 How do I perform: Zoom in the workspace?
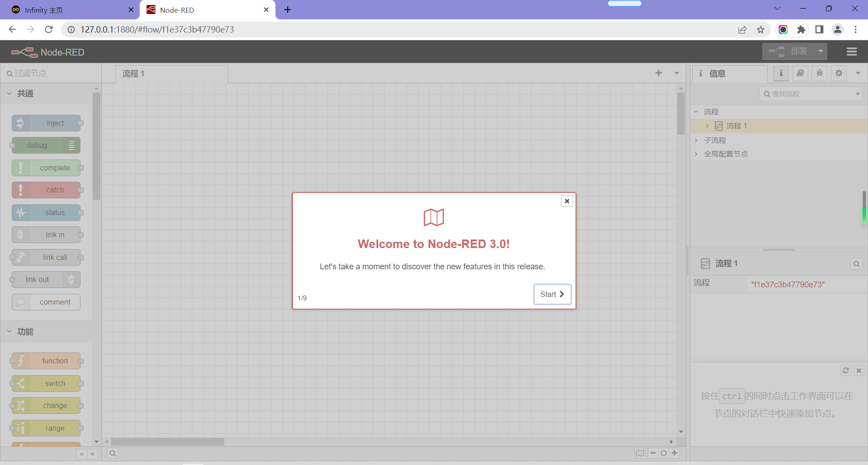coord(675,453)
